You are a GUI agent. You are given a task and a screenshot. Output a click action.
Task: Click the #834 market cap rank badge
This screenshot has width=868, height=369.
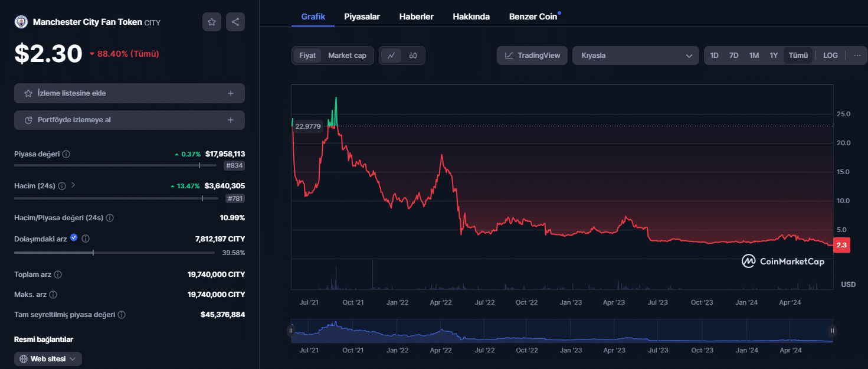tap(234, 166)
